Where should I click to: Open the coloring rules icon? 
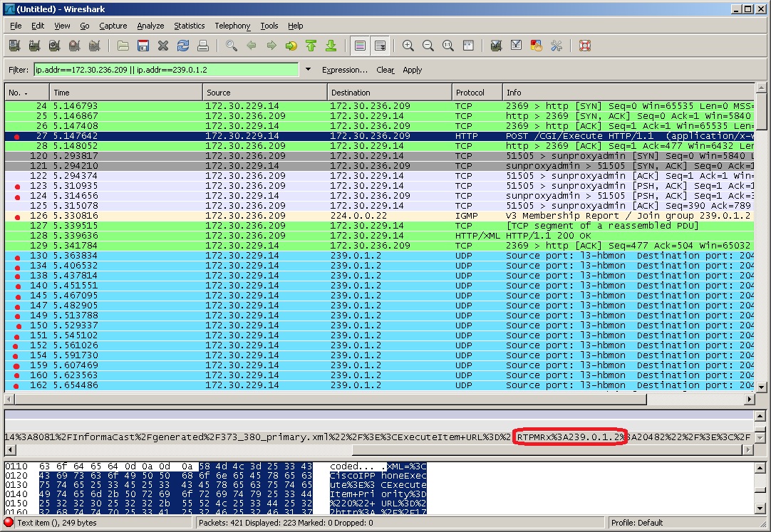tap(537, 46)
